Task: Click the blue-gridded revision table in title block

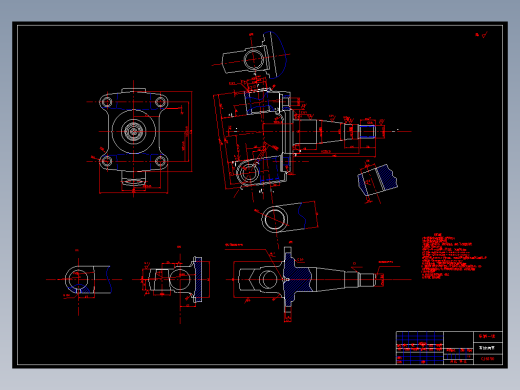Action: (x=420, y=348)
